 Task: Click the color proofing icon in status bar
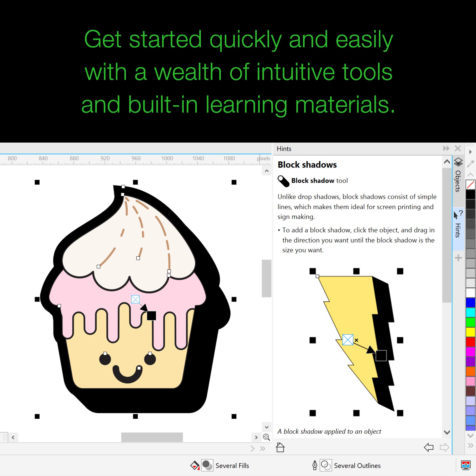pyautogui.click(x=466, y=465)
